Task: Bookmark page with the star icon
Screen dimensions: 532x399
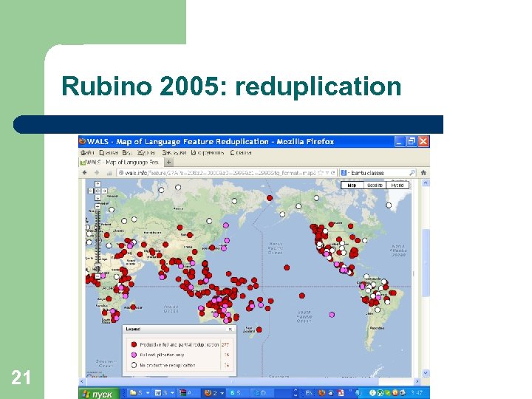Action: (x=320, y=173)
